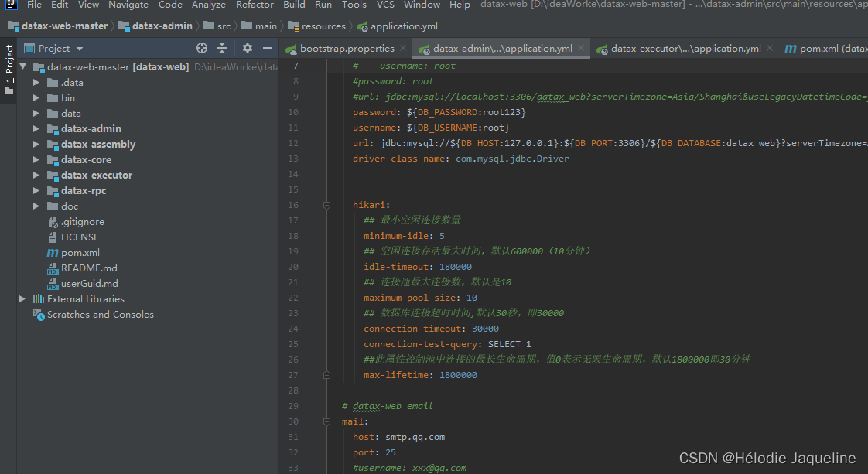
Task: Hide the Project panel with minus icon
Action: pyautogui.click(x=268, y=48)
